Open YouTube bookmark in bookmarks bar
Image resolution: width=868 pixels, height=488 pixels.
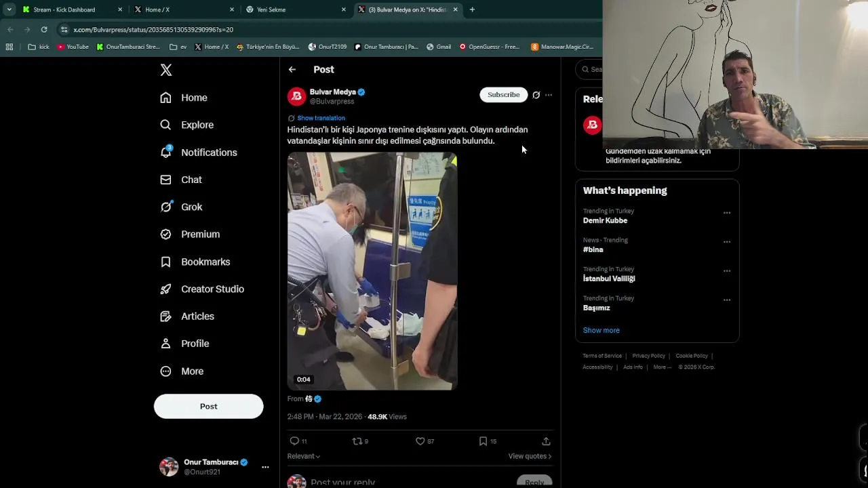click(73, 47)
